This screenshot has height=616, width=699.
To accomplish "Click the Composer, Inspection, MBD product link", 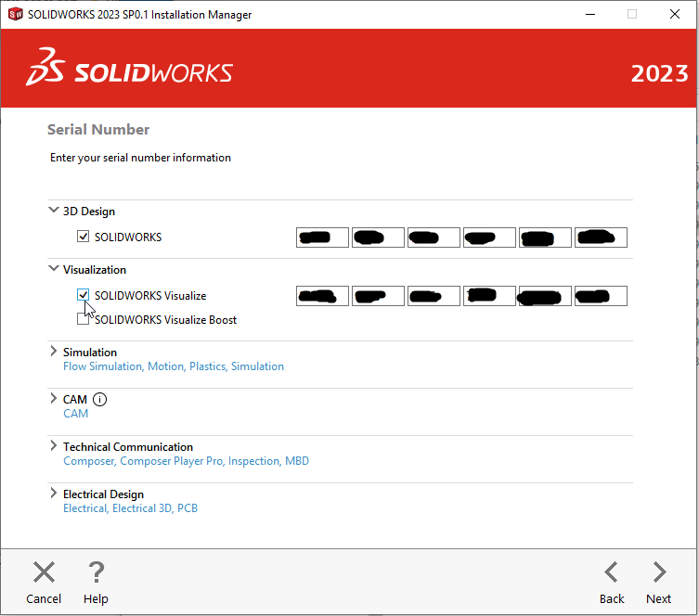I will pyautogui.click(x=186, y=461).
